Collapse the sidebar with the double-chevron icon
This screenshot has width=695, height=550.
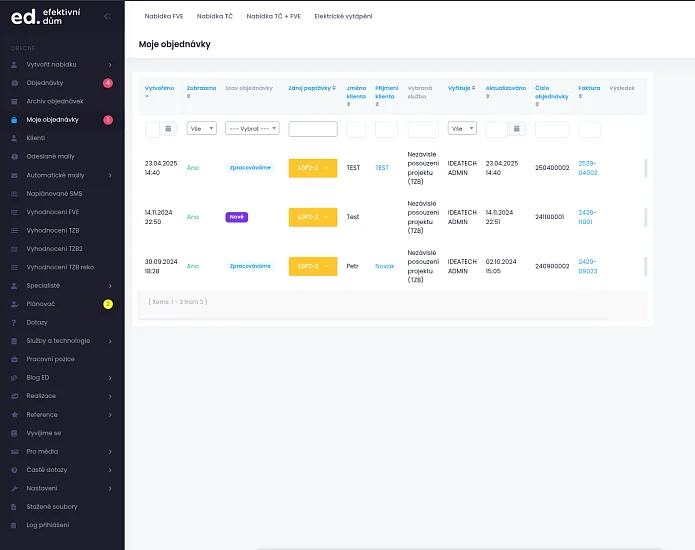[107, 16]
